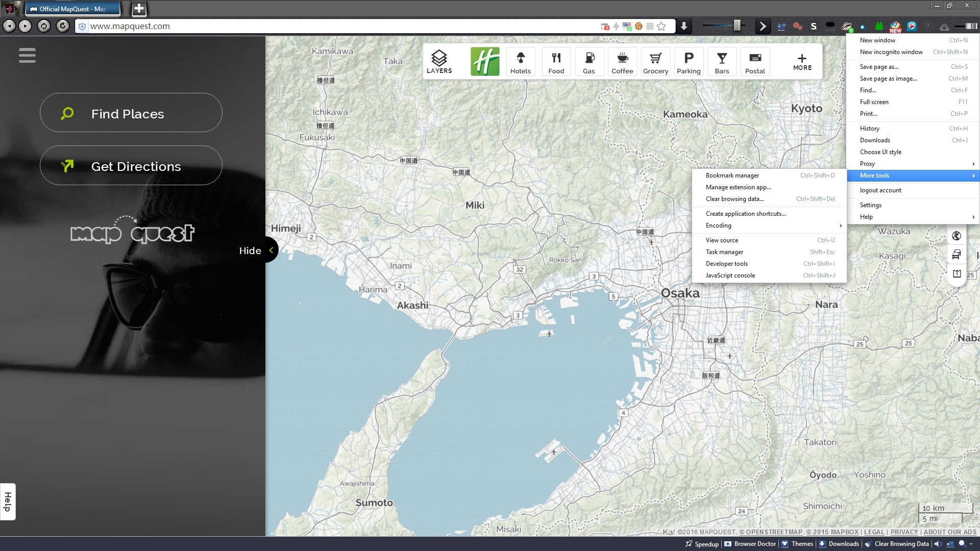Click the cookie icon in address bar
This screenshot has height=551, width=980.
[639, 27]
